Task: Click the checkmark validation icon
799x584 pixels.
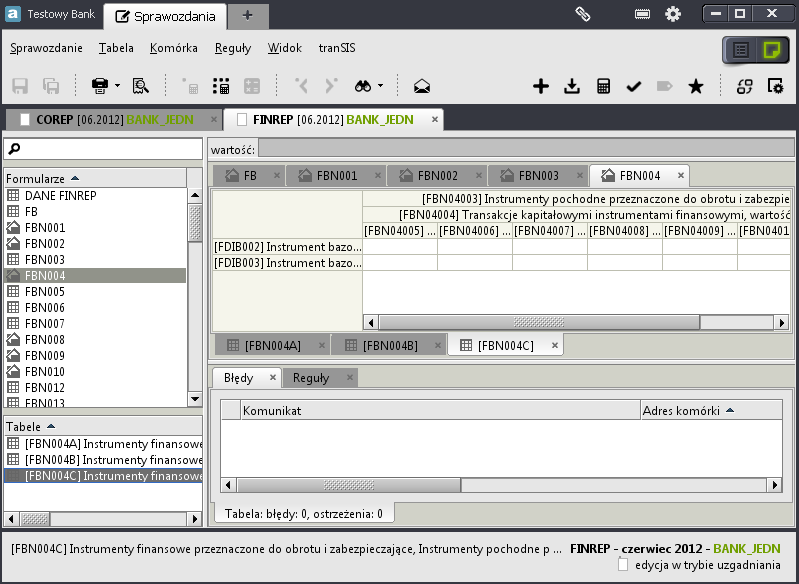Action: coord(633,87)
